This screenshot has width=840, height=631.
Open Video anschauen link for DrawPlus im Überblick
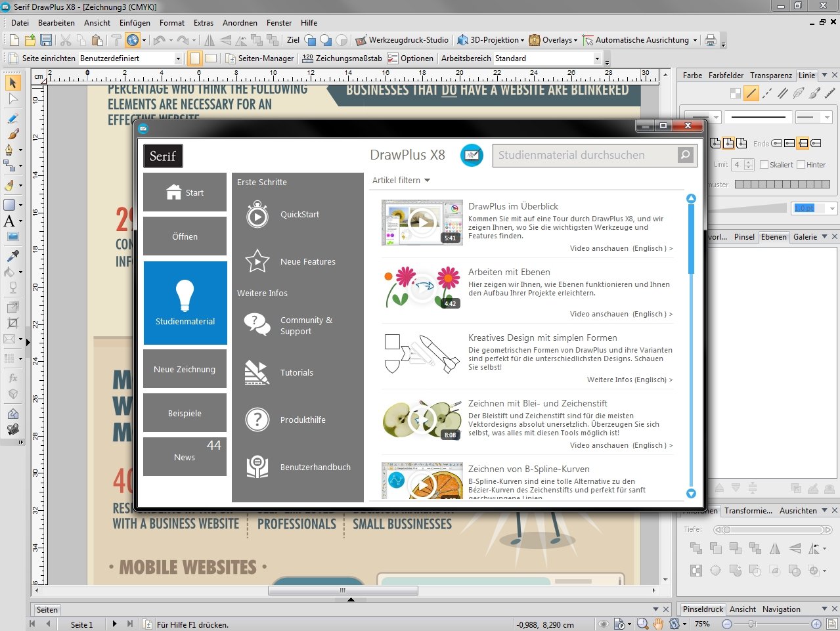(x=621, y=248)
